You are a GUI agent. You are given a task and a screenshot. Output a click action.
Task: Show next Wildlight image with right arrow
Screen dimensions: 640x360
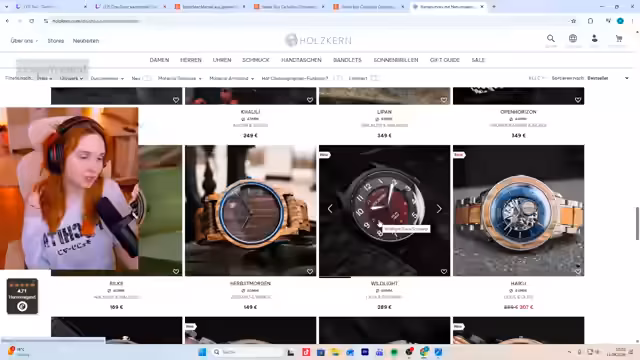click(x=439, y=209)
